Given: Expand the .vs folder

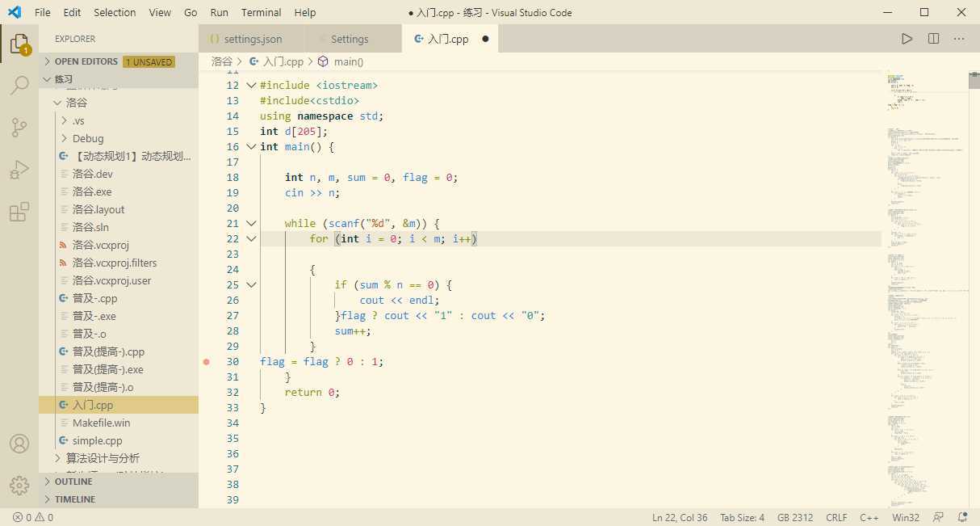Looking at the screenshot, I should point(118,120).
